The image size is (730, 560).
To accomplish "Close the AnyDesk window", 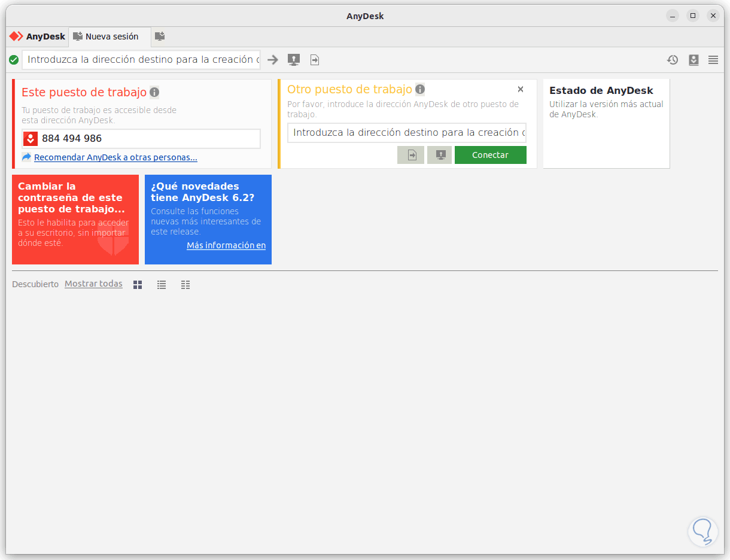I will (x=713, y=16).
